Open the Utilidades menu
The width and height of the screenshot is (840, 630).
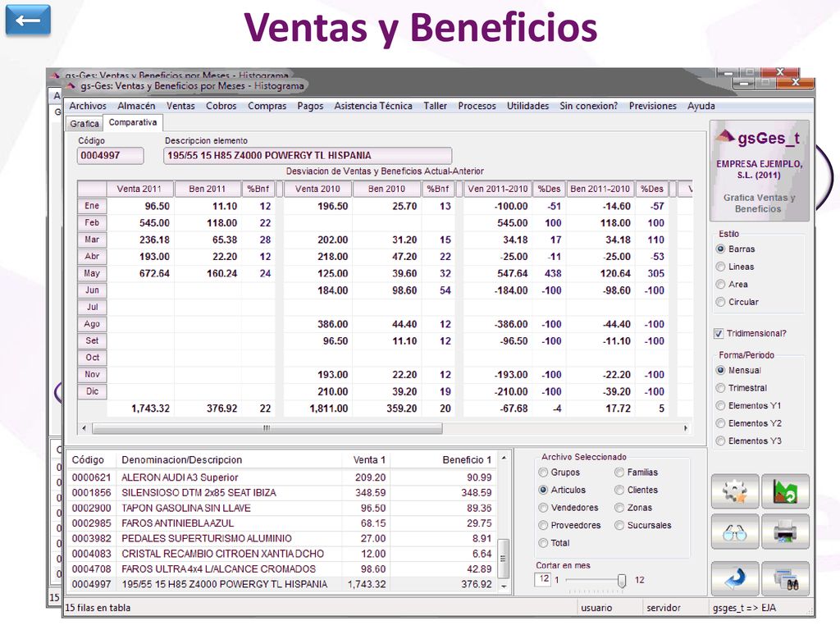point(527,106)
